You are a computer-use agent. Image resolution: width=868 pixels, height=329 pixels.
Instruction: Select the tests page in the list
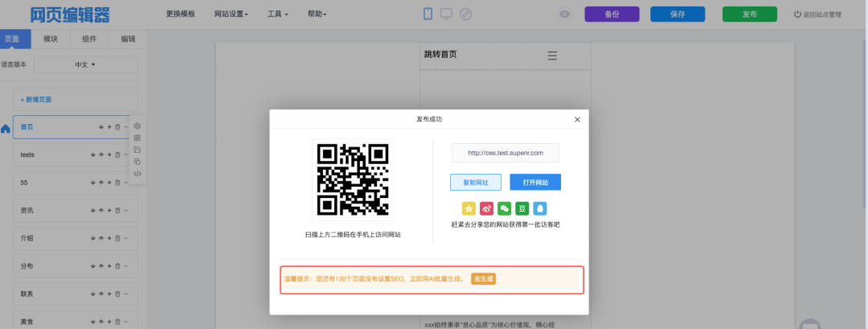pos(76,154)
